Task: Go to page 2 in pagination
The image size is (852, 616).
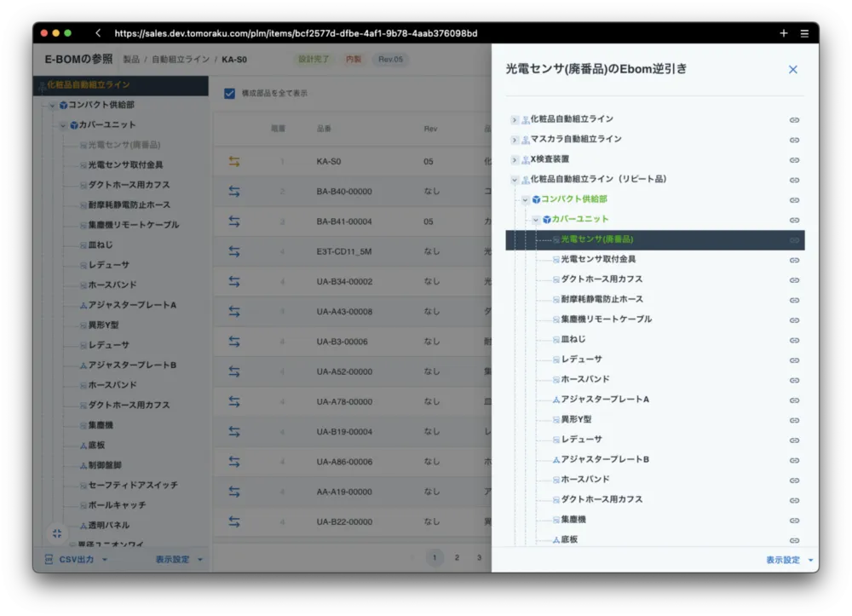Action: pyautogui.click(x=457, y=558)
